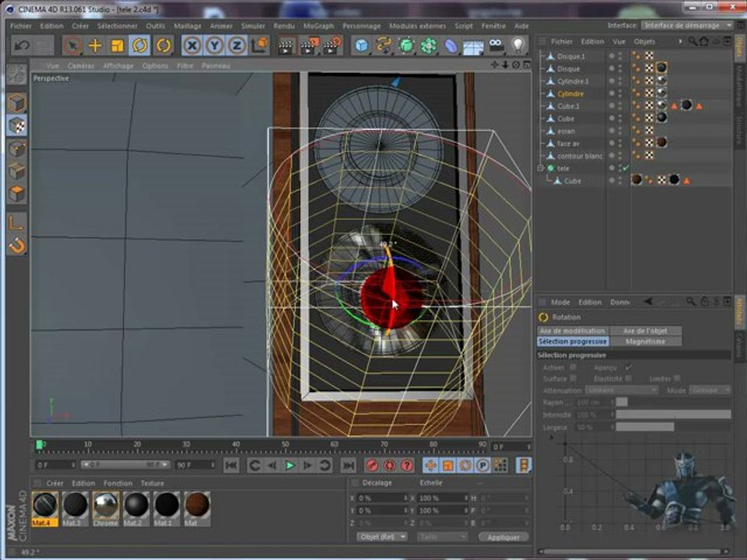Viewport: 747px width, 560px height.
Task: Activate the Scale tool icon
Action: (x=117, y=46)
